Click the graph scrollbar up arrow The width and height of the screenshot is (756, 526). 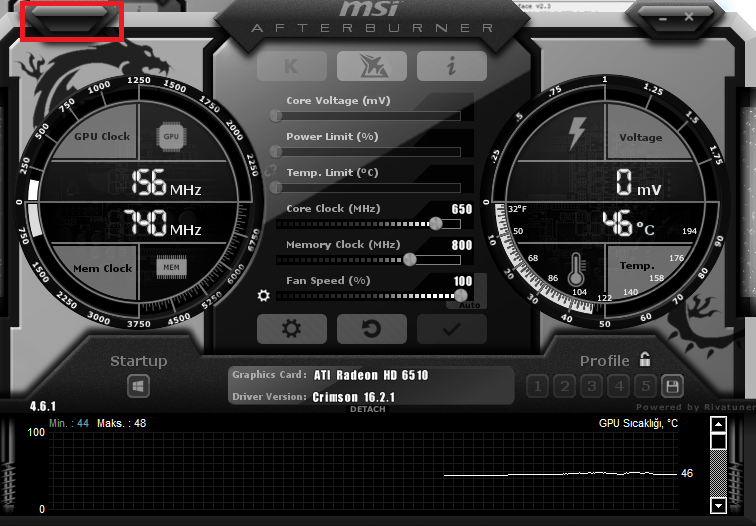tap(718, 424)
